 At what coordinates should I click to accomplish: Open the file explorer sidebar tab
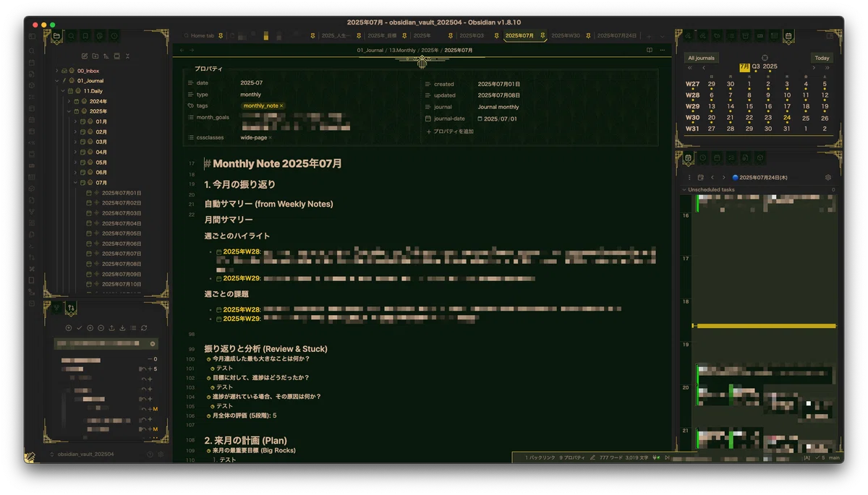56,35
